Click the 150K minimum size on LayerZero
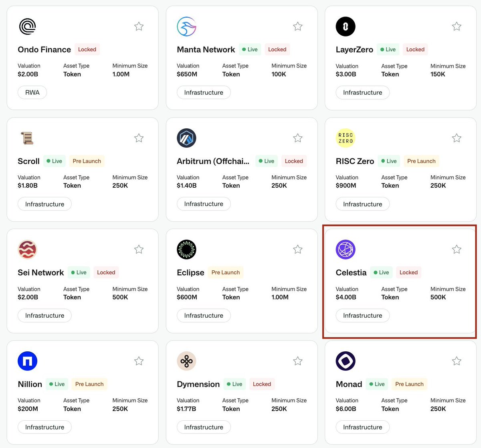Viewport: 481px width, 448px height. tap(438, 74)
